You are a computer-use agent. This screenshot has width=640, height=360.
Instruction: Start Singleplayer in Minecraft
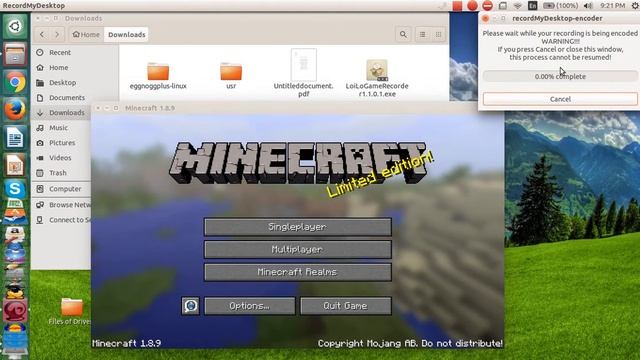[298, 227]
